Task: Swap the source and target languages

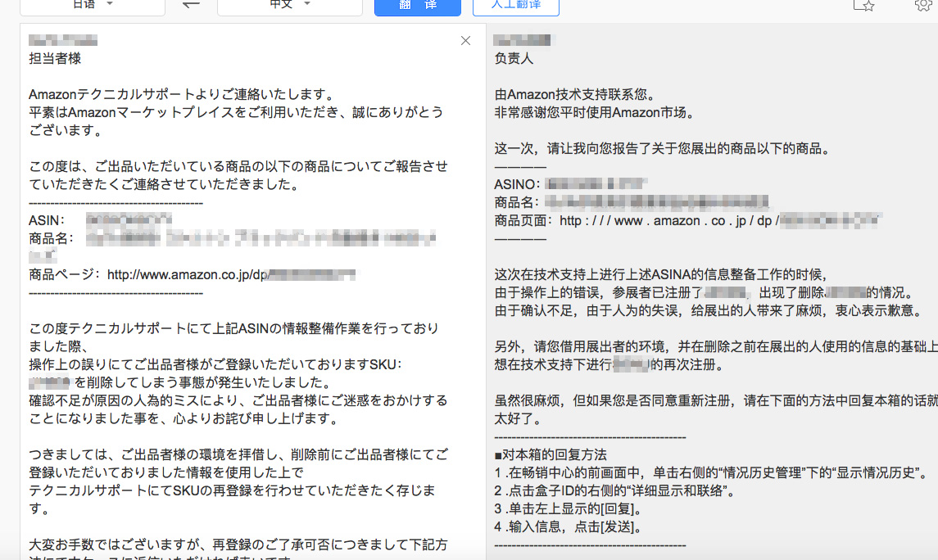Action: [x=191, y=5]
